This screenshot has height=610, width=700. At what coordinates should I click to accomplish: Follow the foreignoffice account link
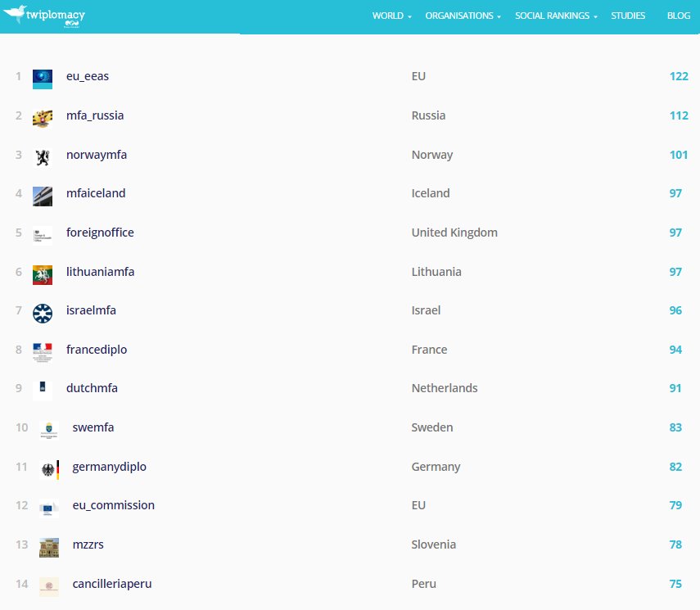coord(100,233)
